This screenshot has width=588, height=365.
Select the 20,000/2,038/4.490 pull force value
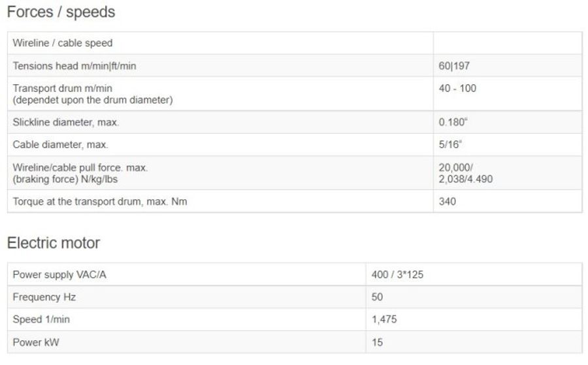tap(465, 173)
